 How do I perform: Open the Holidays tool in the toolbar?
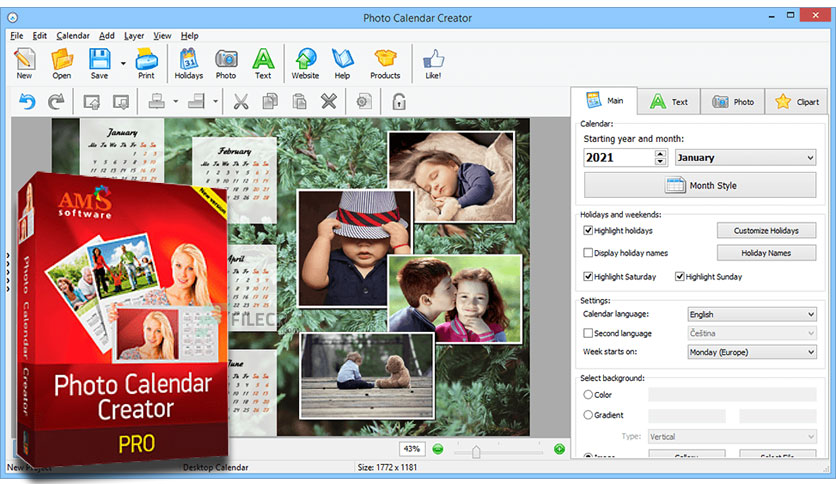pyautogui.click(x=189, y=63)
